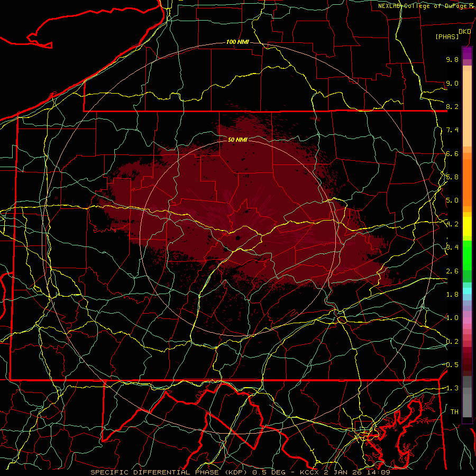Pick the peach band of the color scale

[x=467, y=108]
